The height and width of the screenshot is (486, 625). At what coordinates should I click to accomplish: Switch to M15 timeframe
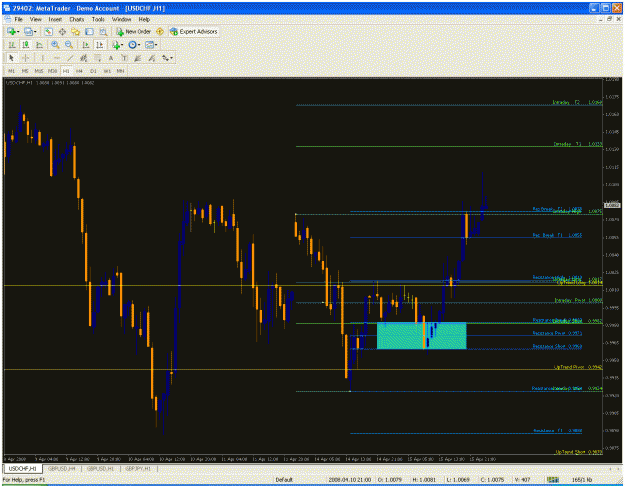(x=39, y=71)
